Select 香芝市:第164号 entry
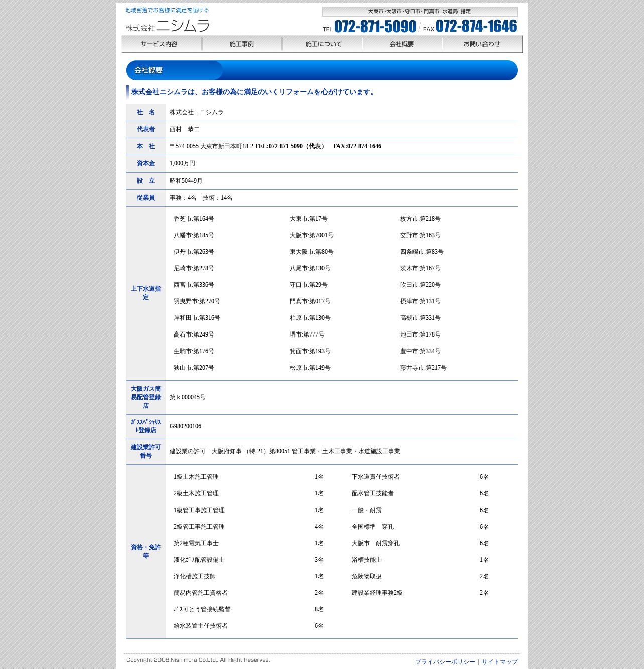644x669 pixels. tap(194, 219)
